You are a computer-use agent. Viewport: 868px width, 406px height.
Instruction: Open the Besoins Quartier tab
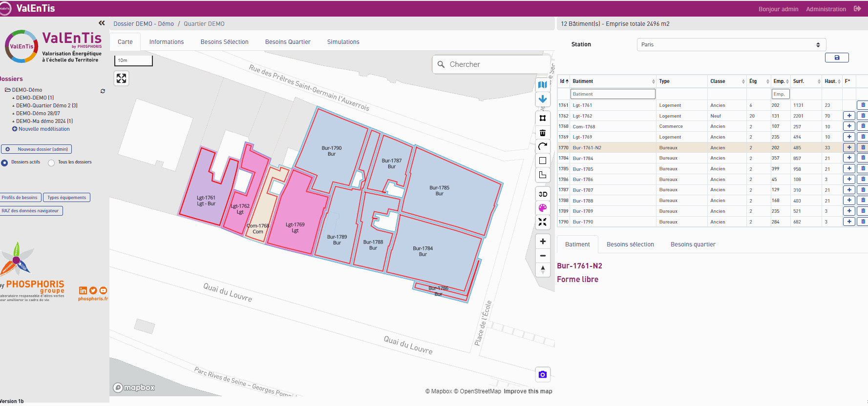[288, 42]
